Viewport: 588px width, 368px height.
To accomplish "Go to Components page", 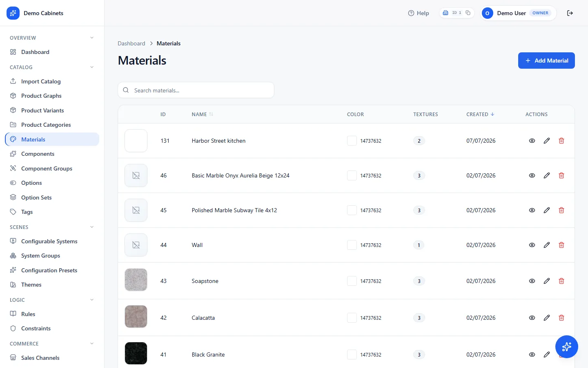I will point(52,154).
